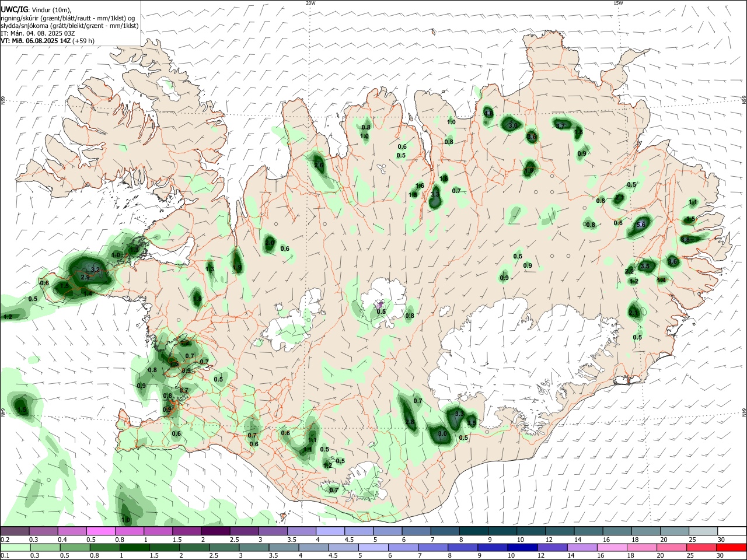Click the 2.8 value in south Iceland

(410, 422)
